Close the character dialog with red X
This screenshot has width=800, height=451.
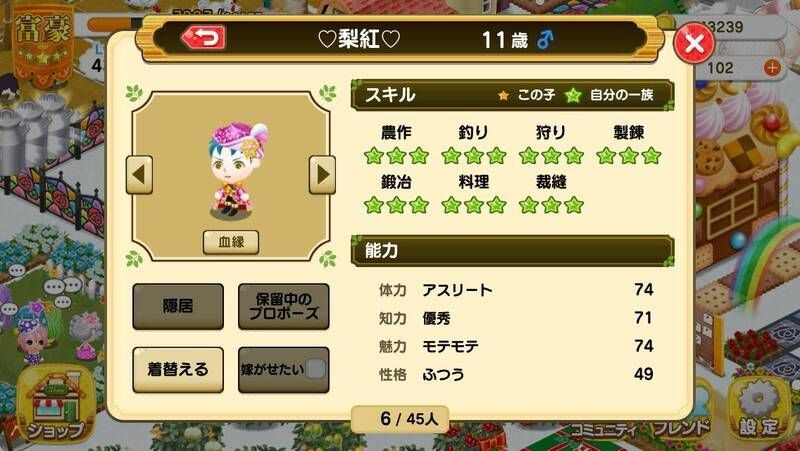(x=694, y=43)
